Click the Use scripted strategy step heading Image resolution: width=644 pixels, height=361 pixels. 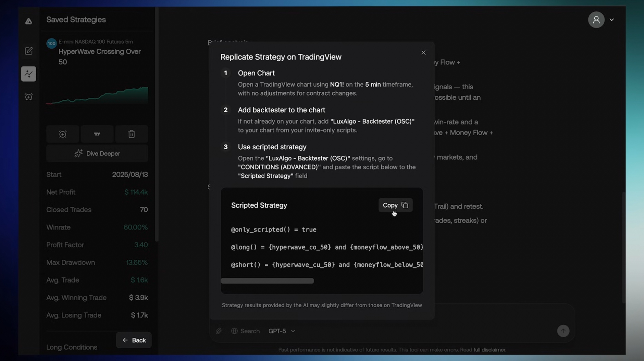pos(272,147)
